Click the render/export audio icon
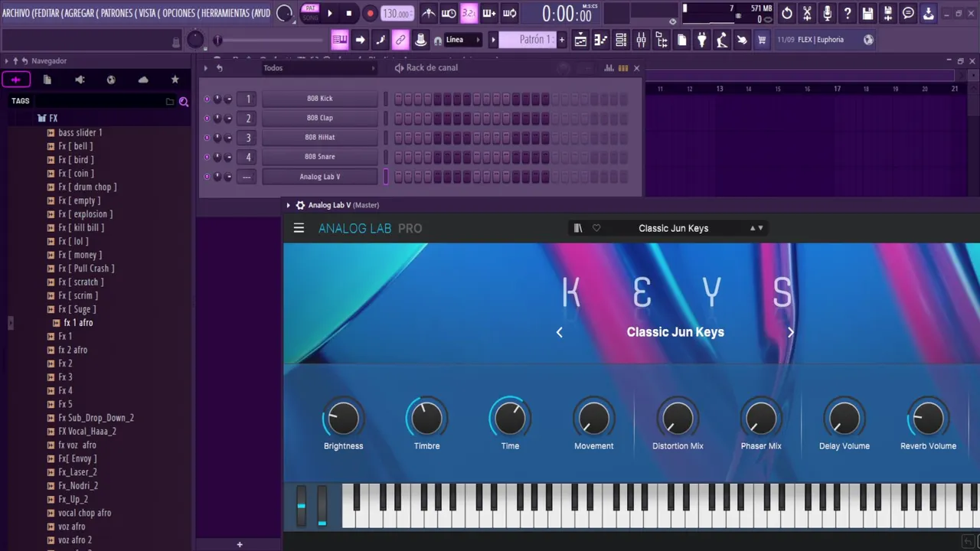Image resolution: width=980 pixels, height=551 pixels. point(888,13)
